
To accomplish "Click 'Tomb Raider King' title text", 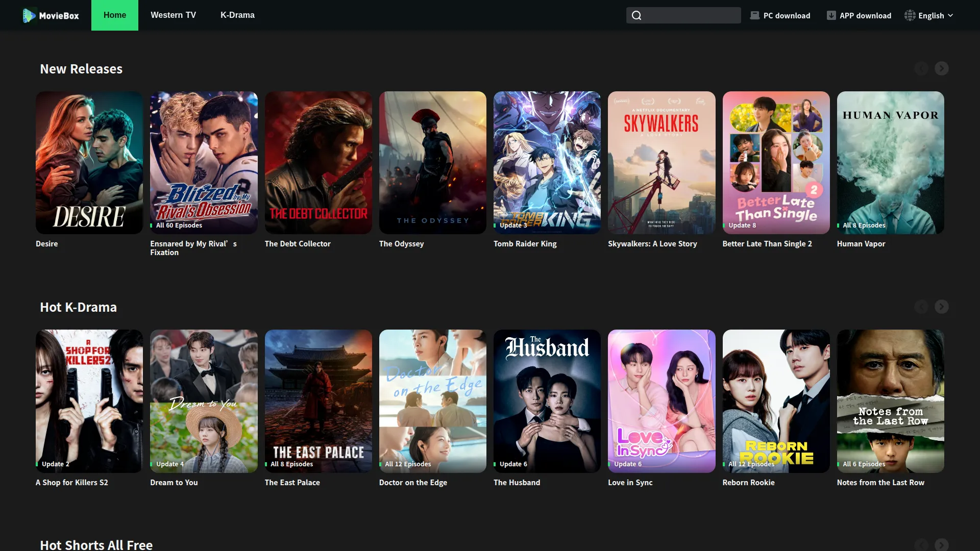I will [525, 244].
